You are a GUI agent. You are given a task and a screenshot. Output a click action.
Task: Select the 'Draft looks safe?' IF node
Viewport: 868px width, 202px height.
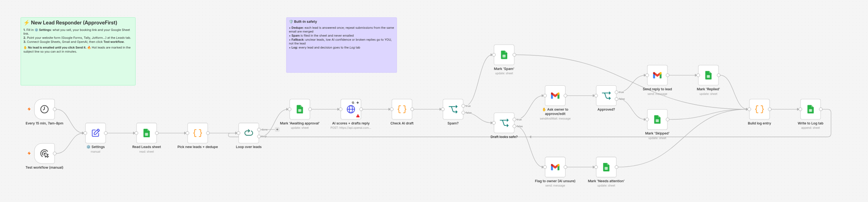pos(504,123)
